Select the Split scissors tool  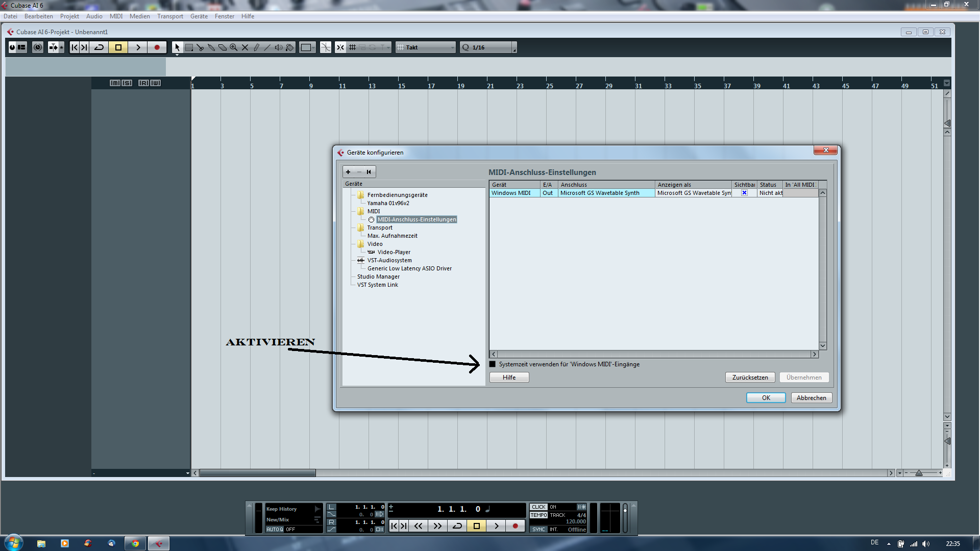coord(200,47)
